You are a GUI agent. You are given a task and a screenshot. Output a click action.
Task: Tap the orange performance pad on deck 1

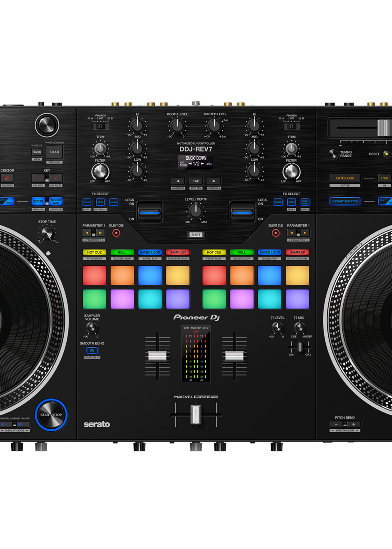(x=122, y=275)
